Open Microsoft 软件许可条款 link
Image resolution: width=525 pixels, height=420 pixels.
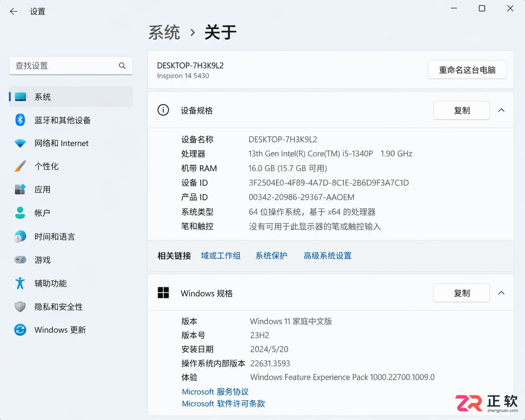224,404
